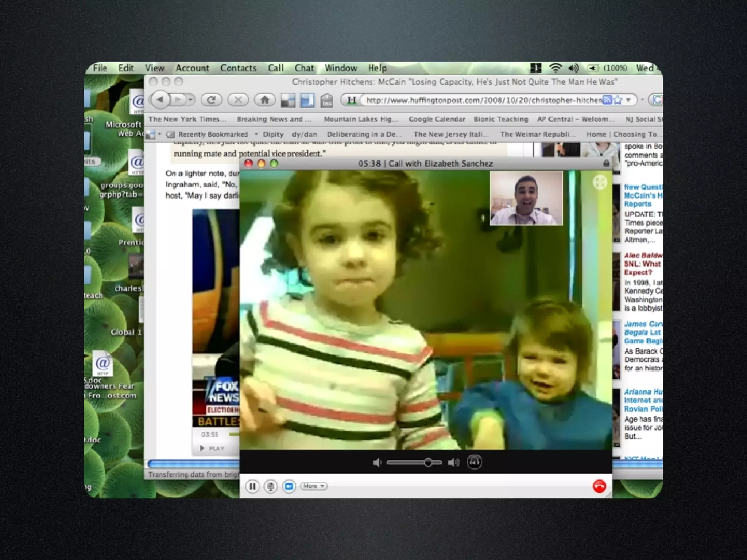
Task: Open the Call menu
Action: [275, 68]
